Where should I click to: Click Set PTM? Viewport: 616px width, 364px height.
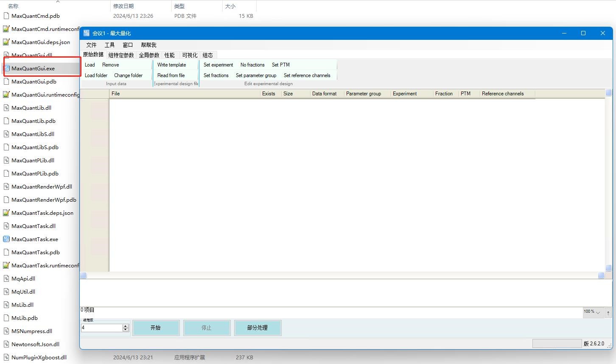click(281, 65)
